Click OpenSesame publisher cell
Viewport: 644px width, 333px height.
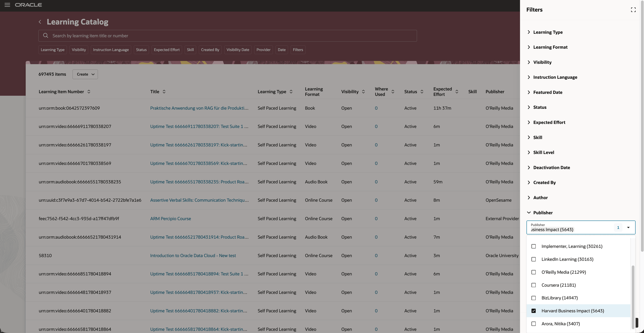tap(498, 200)
